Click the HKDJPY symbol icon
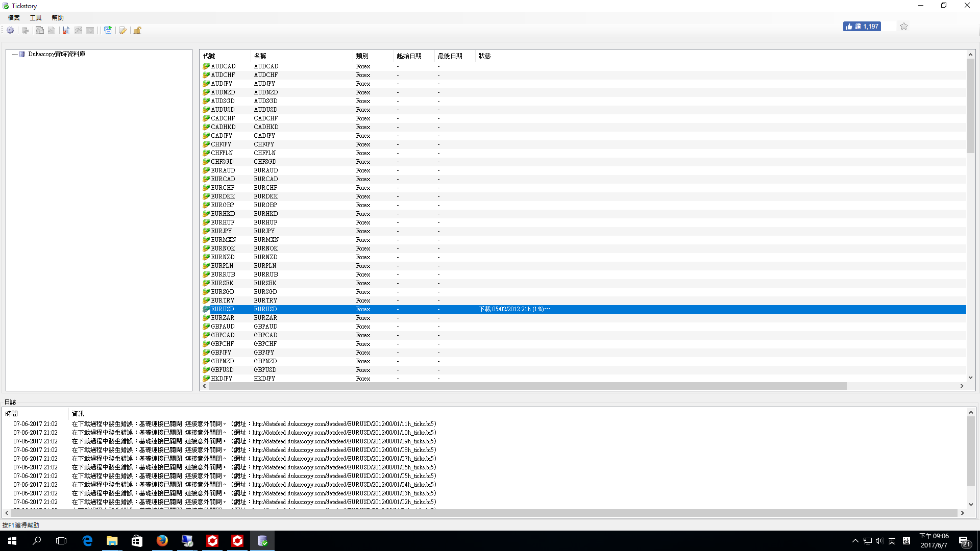This screenshot has height=551, width=980. point(206,379)
